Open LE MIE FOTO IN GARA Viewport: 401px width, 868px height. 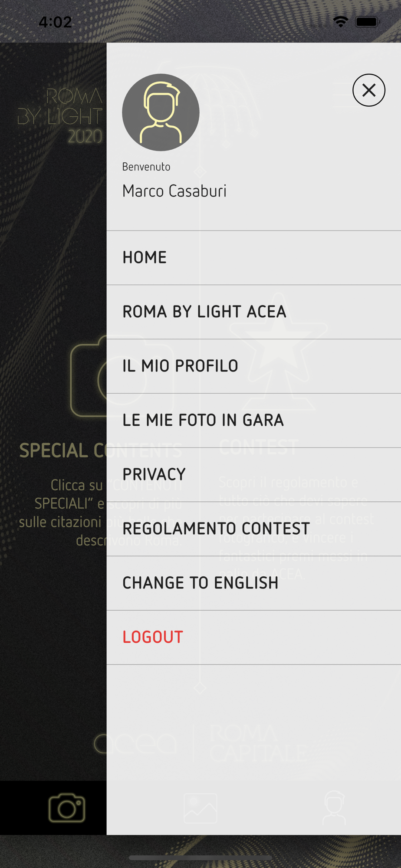coord(203,421)
